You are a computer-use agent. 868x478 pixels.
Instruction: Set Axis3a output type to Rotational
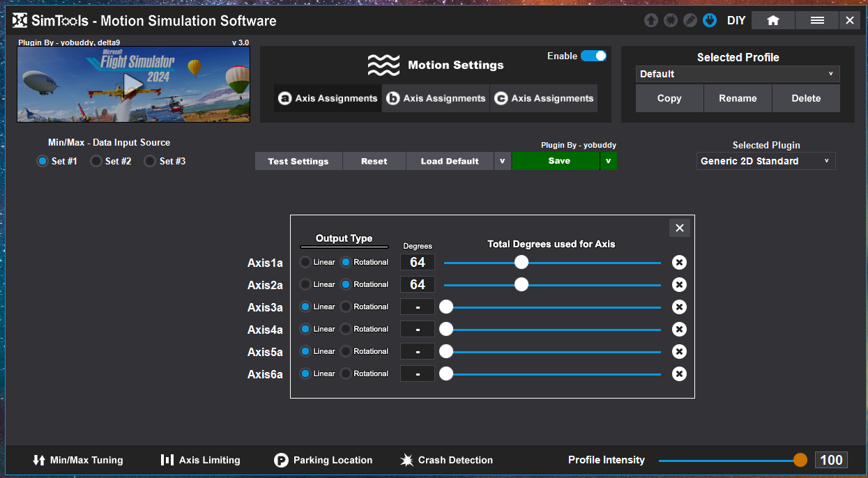click(x=347, y=307)
